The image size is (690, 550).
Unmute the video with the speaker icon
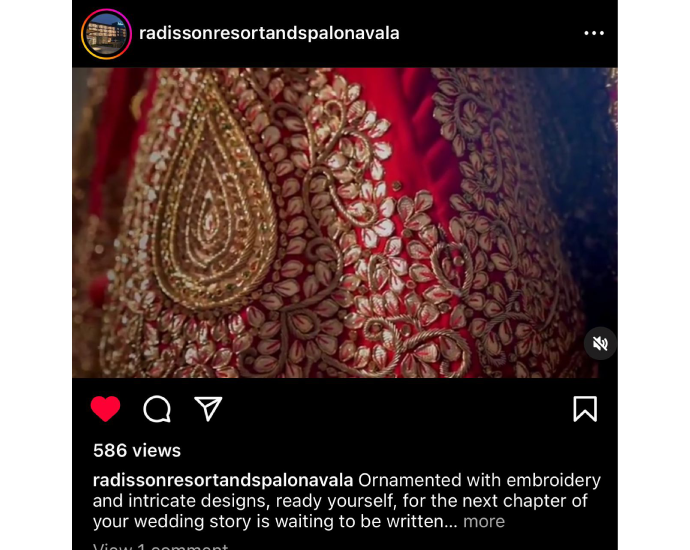[x=600, y=343]
